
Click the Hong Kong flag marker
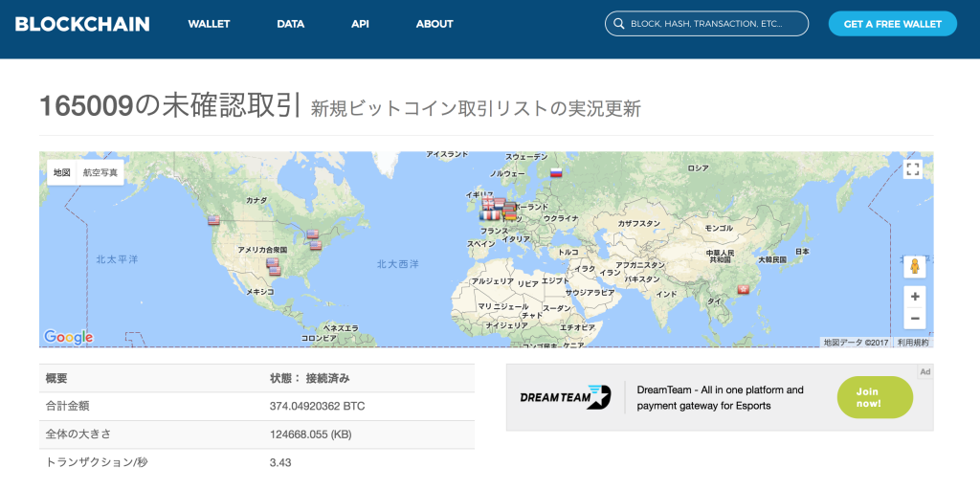(x=742, y=289)
